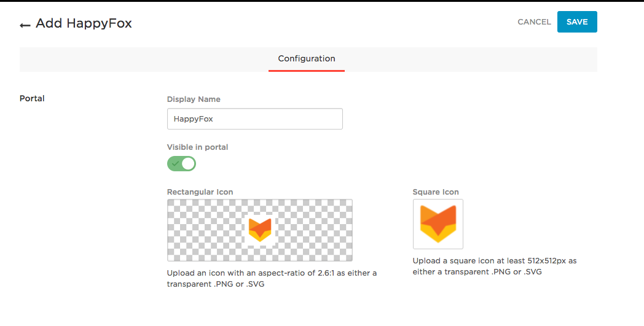The width and height of the screenshot is (644, 326).
Task: Click the checkmark inside the green toggle
Action: pyautogui.click(x=176, y=164)
